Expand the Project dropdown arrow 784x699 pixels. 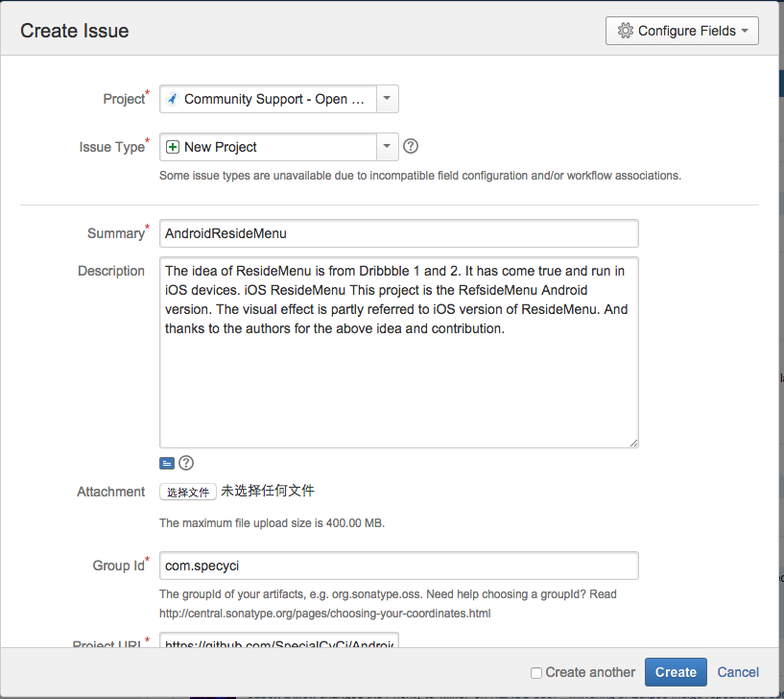pos(386,99)
